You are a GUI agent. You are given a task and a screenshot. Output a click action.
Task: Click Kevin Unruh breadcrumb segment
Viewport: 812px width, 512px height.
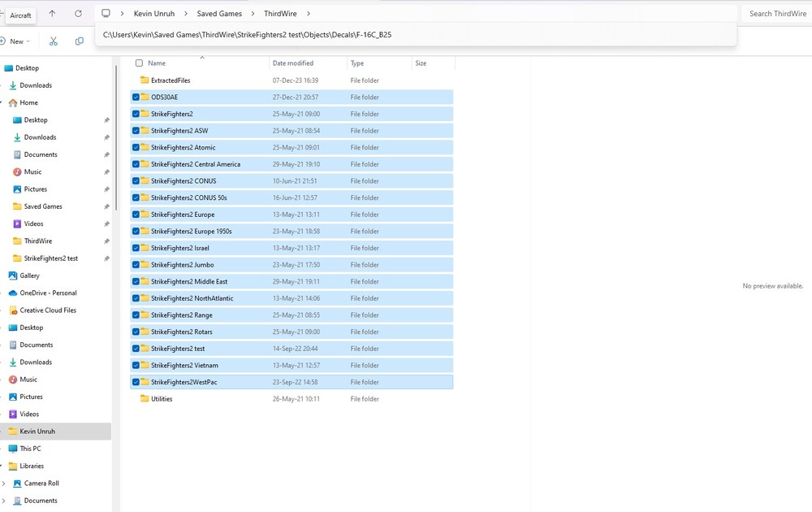(154, 14)
